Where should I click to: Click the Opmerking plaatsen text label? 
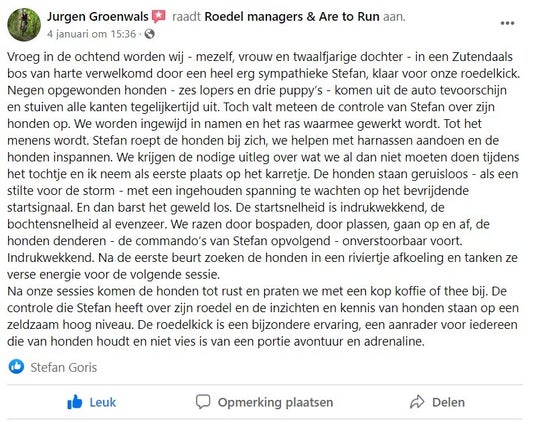point(276,402)
